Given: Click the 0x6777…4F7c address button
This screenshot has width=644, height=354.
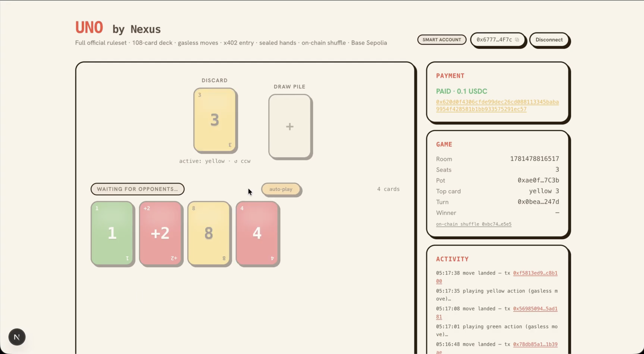Looking at the screenshot, I should [x=498, y=40].
